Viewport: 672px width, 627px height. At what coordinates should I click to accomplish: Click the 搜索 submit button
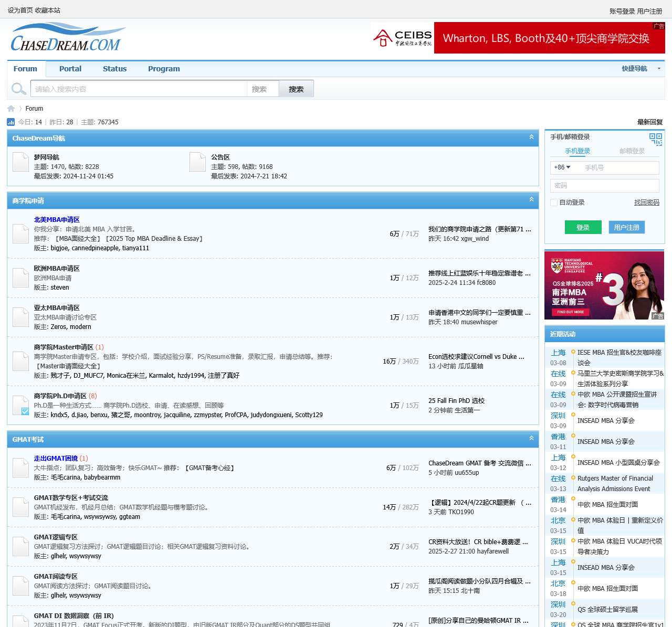point(296,89)
